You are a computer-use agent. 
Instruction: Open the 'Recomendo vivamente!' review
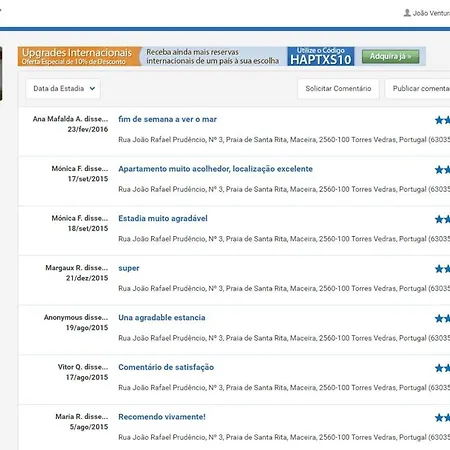[x=162, y=417]
